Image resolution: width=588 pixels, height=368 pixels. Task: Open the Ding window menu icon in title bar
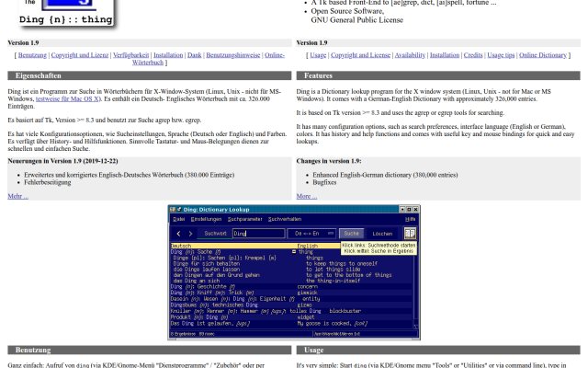coord(173,209)
